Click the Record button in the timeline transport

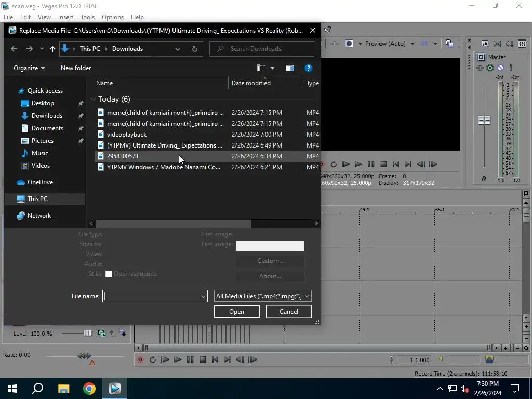[140, 360]
